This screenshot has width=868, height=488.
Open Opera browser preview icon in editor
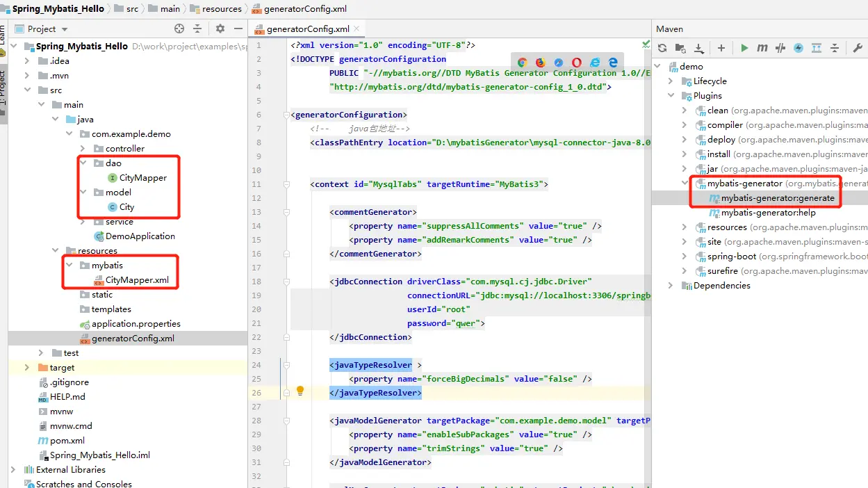(577, 63)
